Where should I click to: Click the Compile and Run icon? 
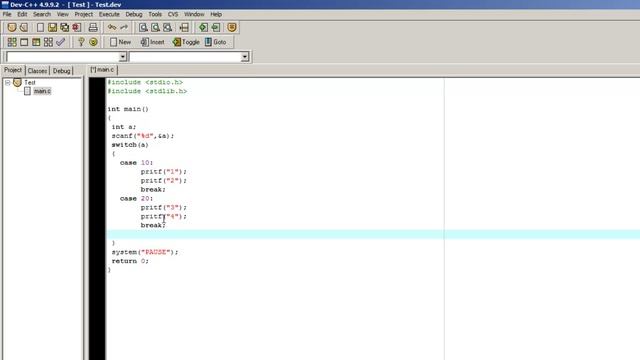tap(36, 42)
